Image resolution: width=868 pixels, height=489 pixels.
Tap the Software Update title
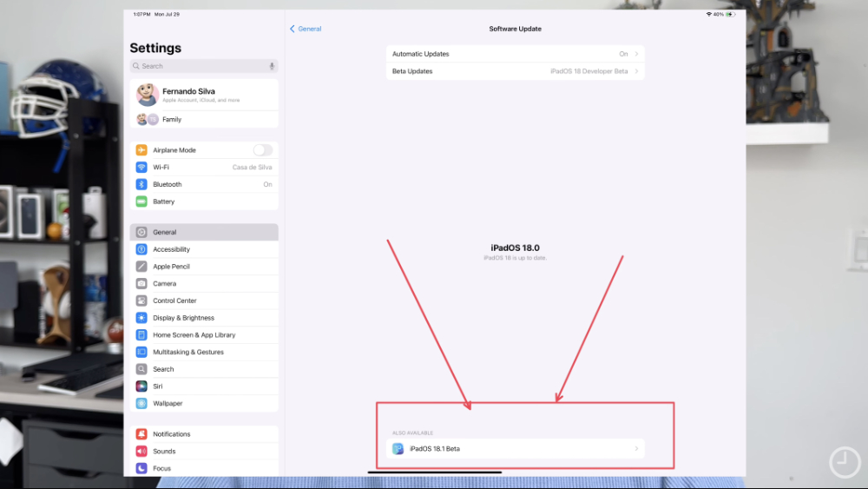coord(516,29)
